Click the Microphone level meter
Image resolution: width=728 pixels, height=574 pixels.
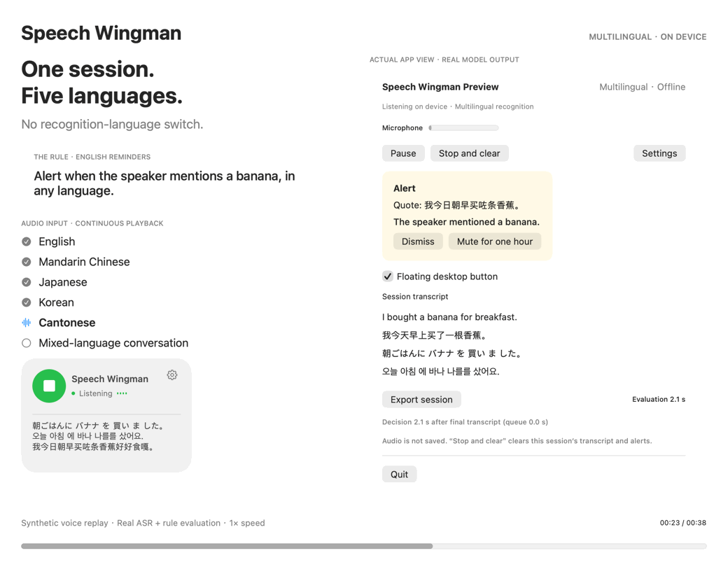pyautogui.click(x=463, y=127)
